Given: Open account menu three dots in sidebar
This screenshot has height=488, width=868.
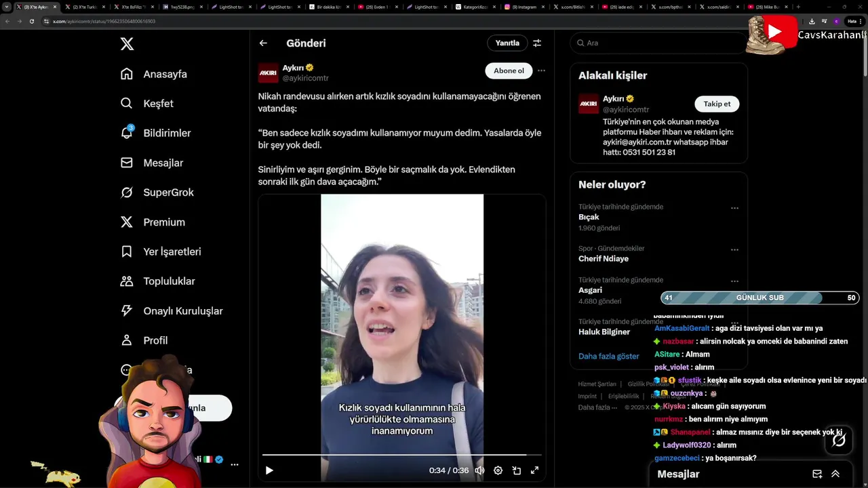Looking at the screenshot, I should (235, 465).
